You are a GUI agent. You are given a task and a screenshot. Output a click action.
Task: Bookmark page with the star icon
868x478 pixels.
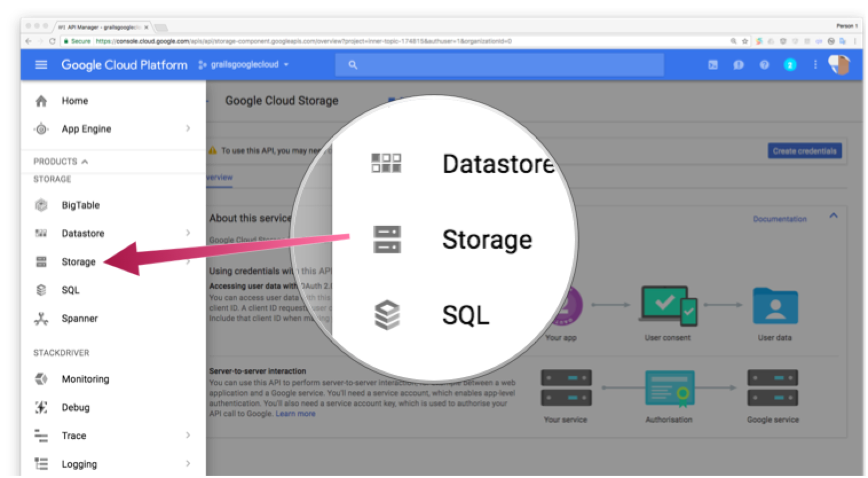[745, 41]
